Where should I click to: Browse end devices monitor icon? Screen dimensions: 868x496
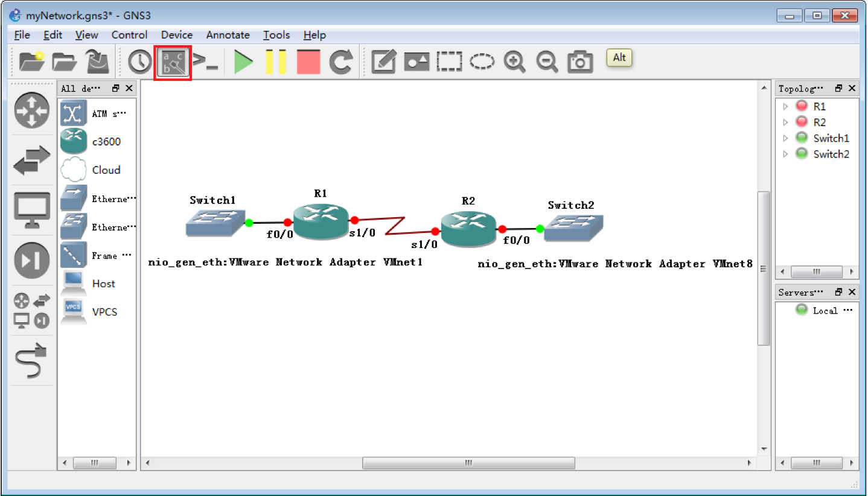tap(32, 211)
